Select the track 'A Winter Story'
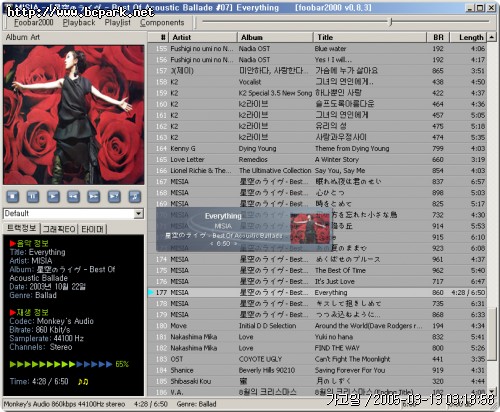 pyautogui.click(x=337, y=159)
